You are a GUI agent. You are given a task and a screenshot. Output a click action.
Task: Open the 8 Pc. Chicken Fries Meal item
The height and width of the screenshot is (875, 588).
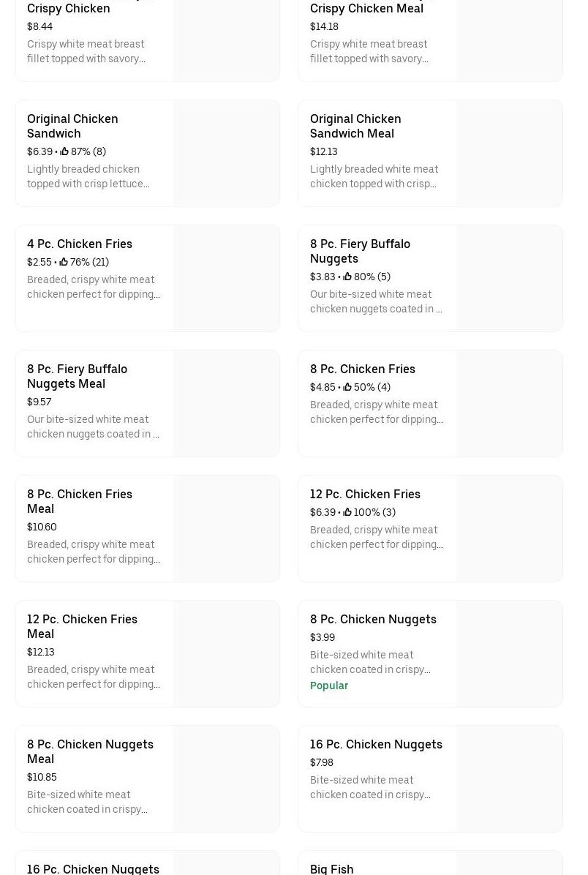pos(80,501)
